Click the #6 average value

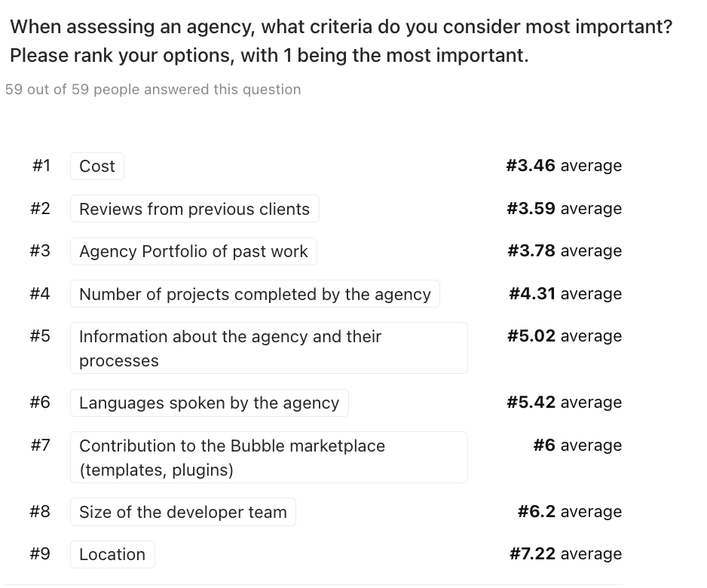(x=577, y=445)
